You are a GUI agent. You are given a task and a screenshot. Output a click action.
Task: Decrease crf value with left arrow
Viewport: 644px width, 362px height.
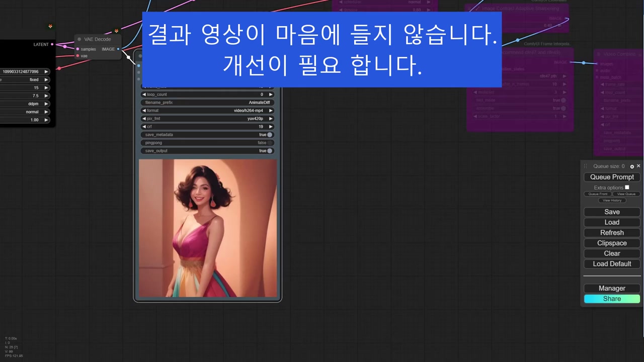click(144, 127)
